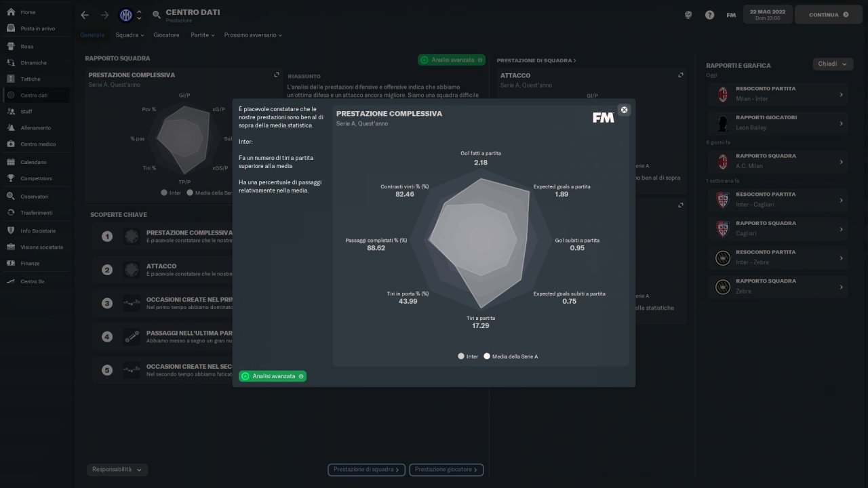868x488 pixels.
Task: Switch to the Generale tab
Action: coord(92,35)
